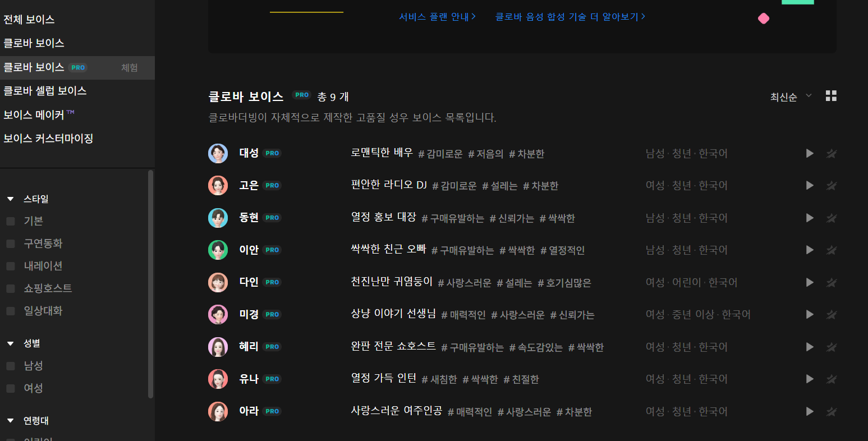
Task: Collapse the 연령대 filter section
Action: click(11, 420)
